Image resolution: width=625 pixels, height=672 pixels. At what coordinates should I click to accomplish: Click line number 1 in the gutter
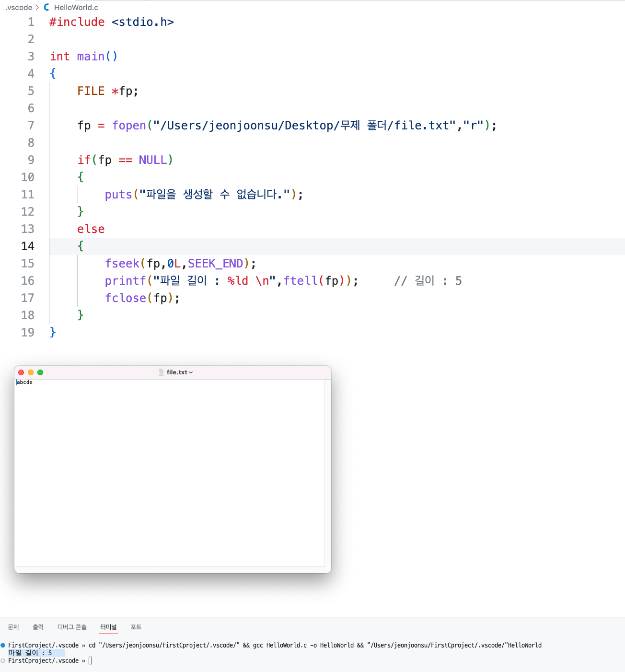31,22
